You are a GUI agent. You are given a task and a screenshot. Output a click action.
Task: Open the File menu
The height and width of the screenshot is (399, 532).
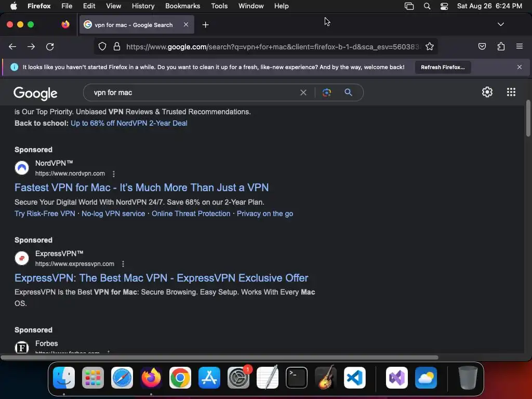coord(66,6)
